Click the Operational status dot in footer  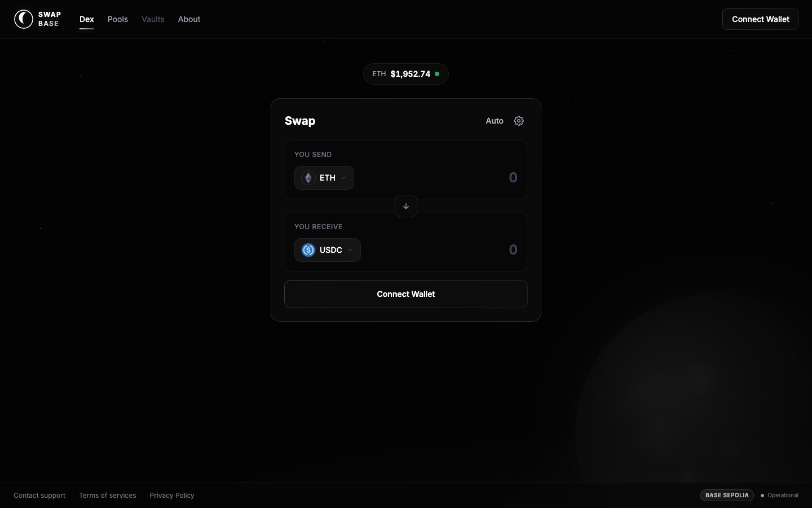762,496
